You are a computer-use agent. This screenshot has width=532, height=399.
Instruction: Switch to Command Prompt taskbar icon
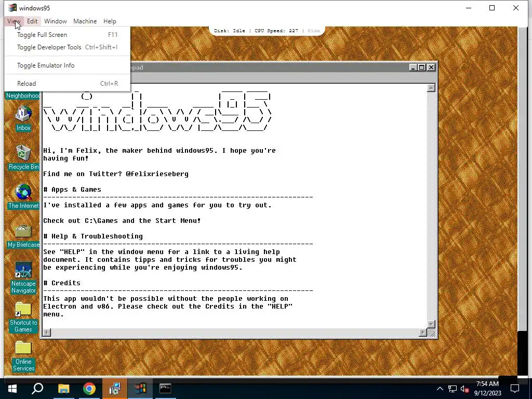tap(165, 389)
